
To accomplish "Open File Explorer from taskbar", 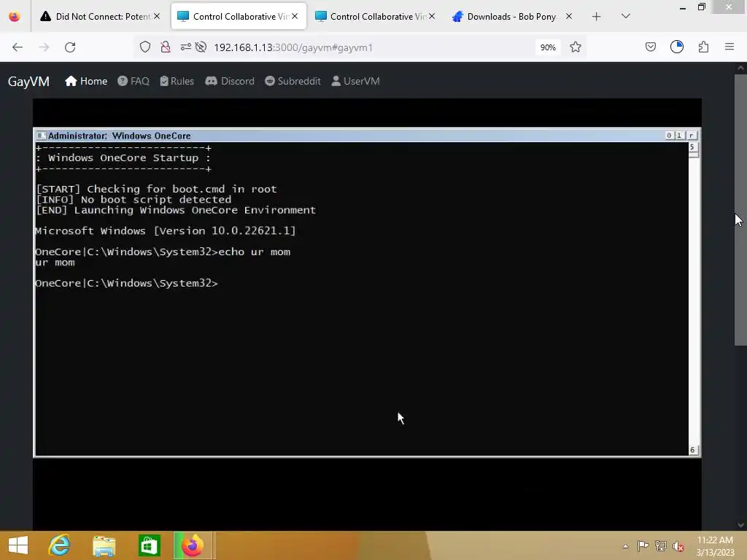I will 104,545.
